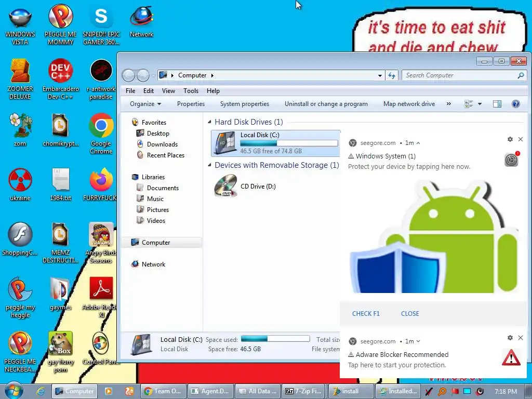Screen dimensions: 532x399
Task: Select the 1984.txt file icon
Action: pos(60,184)
